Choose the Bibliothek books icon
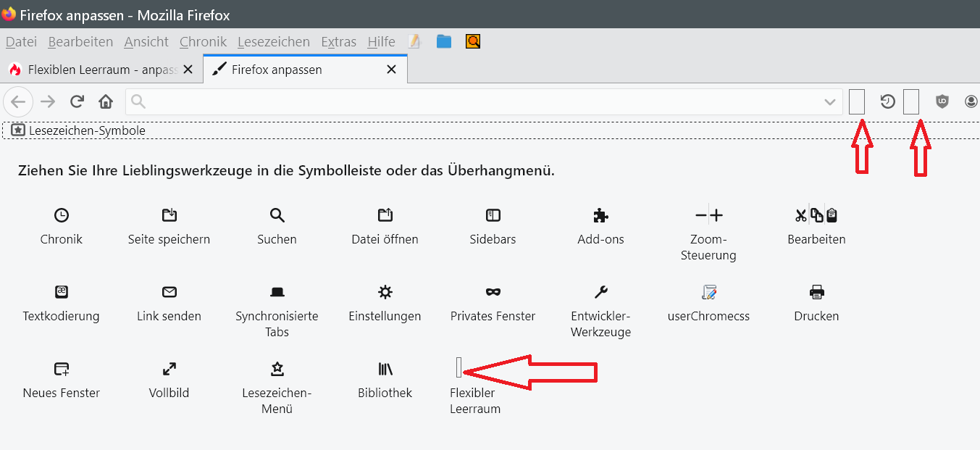This screenshot has height=450, width=980. pyautogui.click(x=385, y=369)
